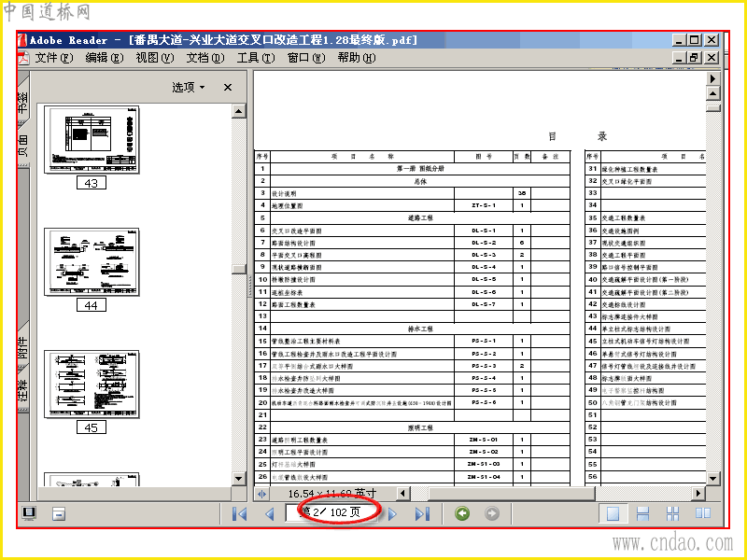Switch to facing pages layout
Viewport: 747px width, 560px height.
click(x=703, y=513)
